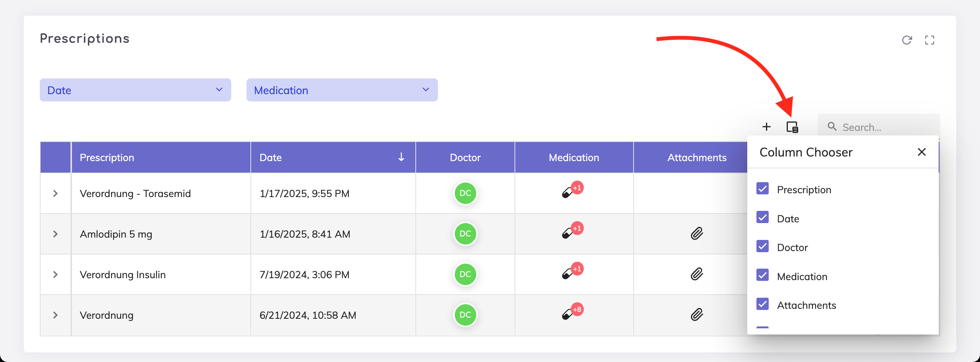The height and width of the screenshot is (362, 980).
Task: Toggle the Medication column checkbox
Action: coord(763,275)
